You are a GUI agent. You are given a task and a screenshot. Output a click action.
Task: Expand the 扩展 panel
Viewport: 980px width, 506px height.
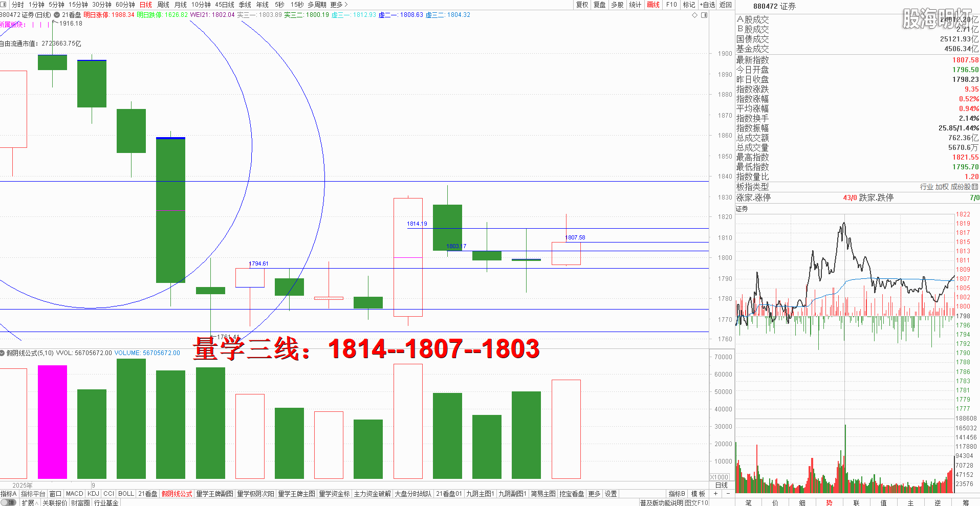coord(30,502)
